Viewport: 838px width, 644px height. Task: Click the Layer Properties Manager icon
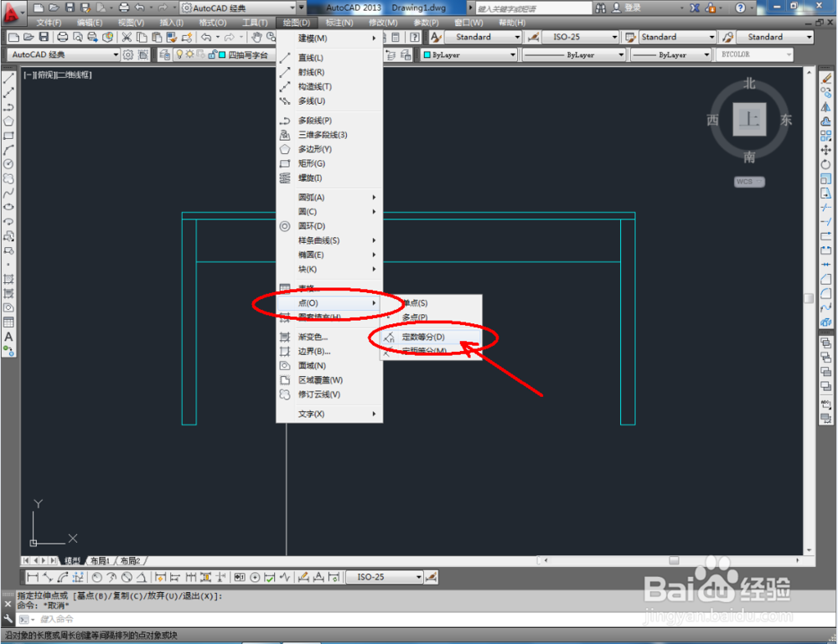(x=165, y=54)
